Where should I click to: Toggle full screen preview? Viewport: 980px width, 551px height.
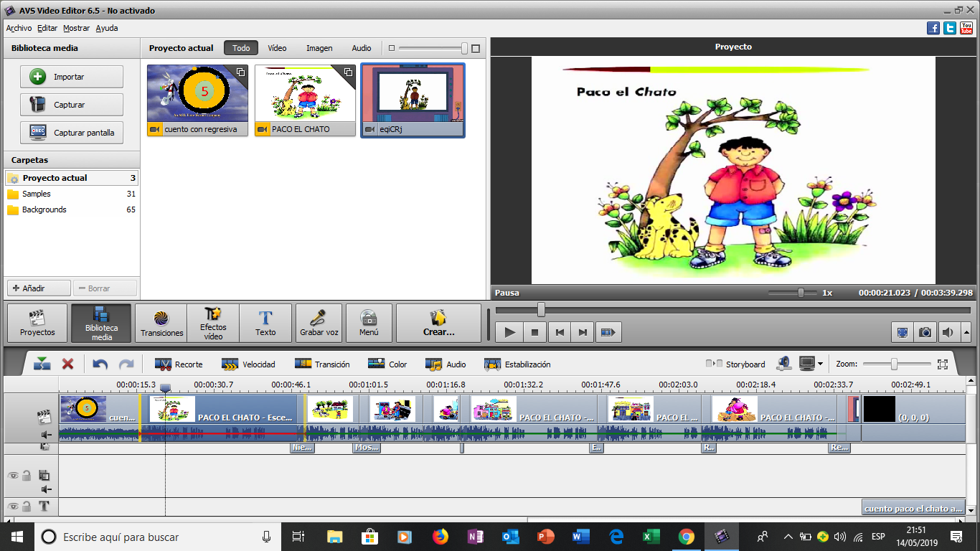tap(903, 332)
